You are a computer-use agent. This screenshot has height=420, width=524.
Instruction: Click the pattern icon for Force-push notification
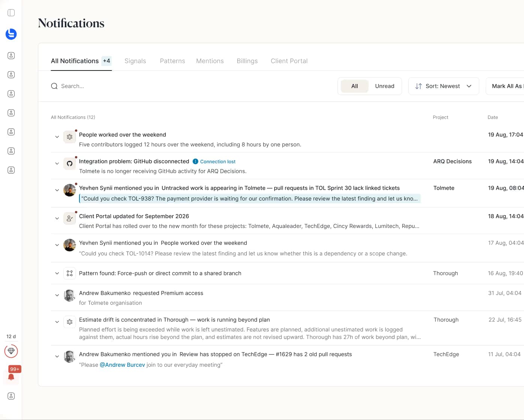click(x=70, y=273)
